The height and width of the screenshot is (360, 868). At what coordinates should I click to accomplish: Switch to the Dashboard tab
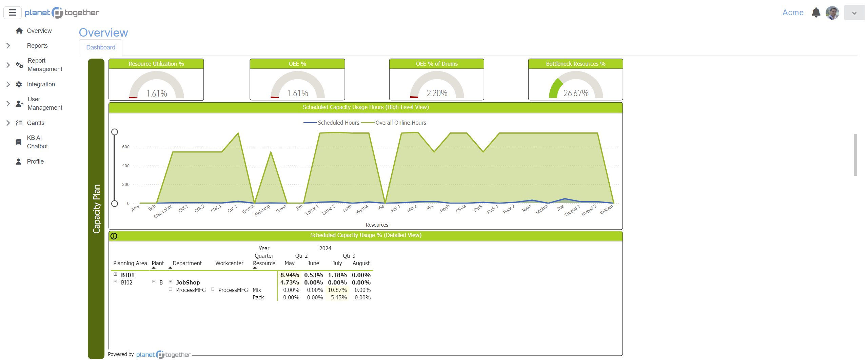(101, 47)
